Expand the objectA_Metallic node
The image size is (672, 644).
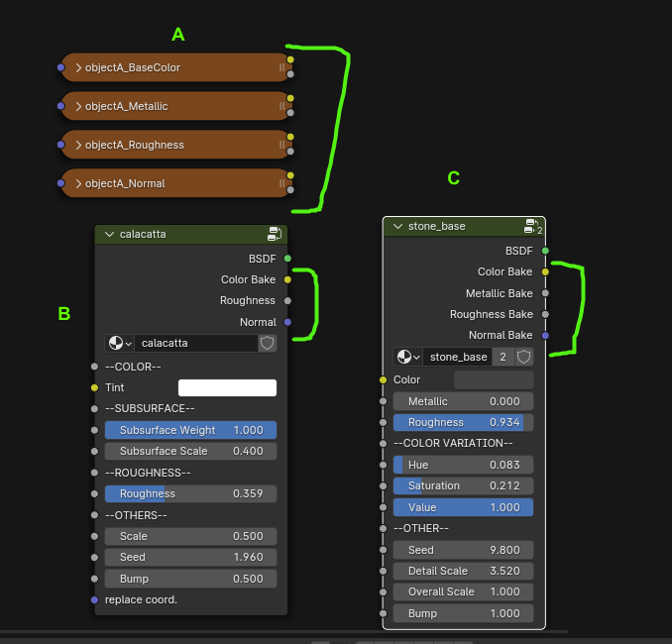[x=78, y=106]
